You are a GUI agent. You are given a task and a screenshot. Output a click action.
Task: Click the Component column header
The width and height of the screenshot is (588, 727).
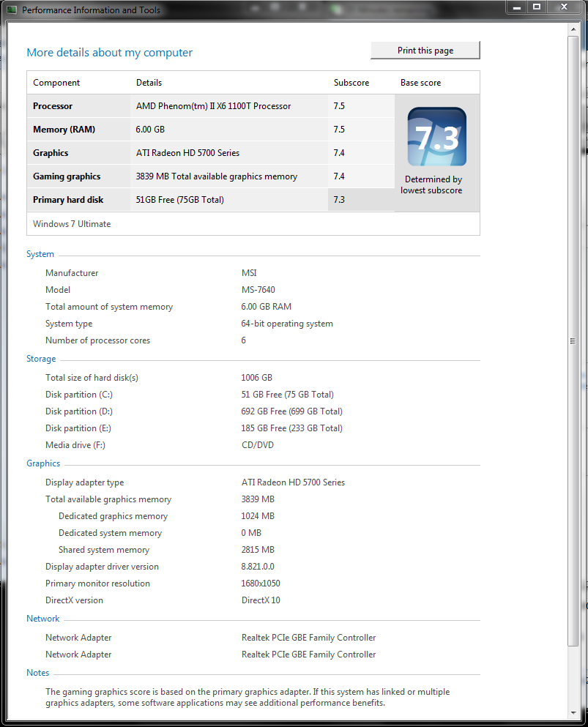coord(56,83)
